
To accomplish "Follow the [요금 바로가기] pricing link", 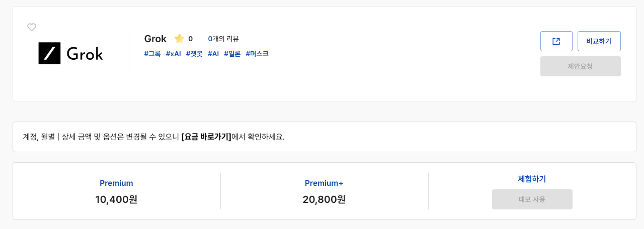I will (x=206, y=137).
